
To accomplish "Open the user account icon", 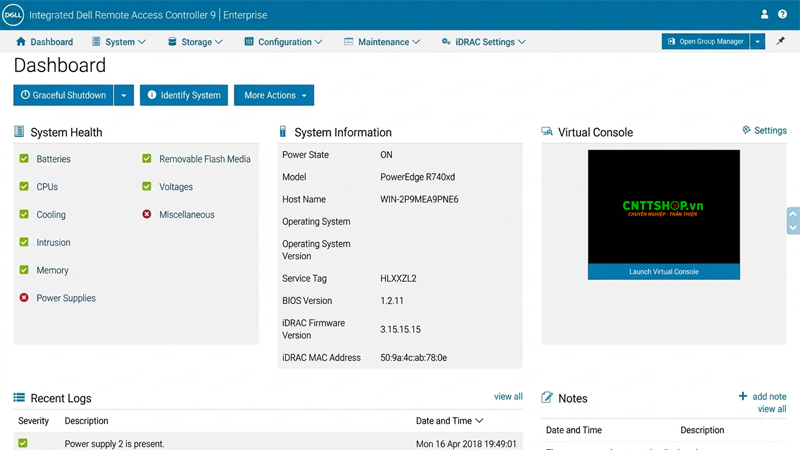I will click(764, 14).
